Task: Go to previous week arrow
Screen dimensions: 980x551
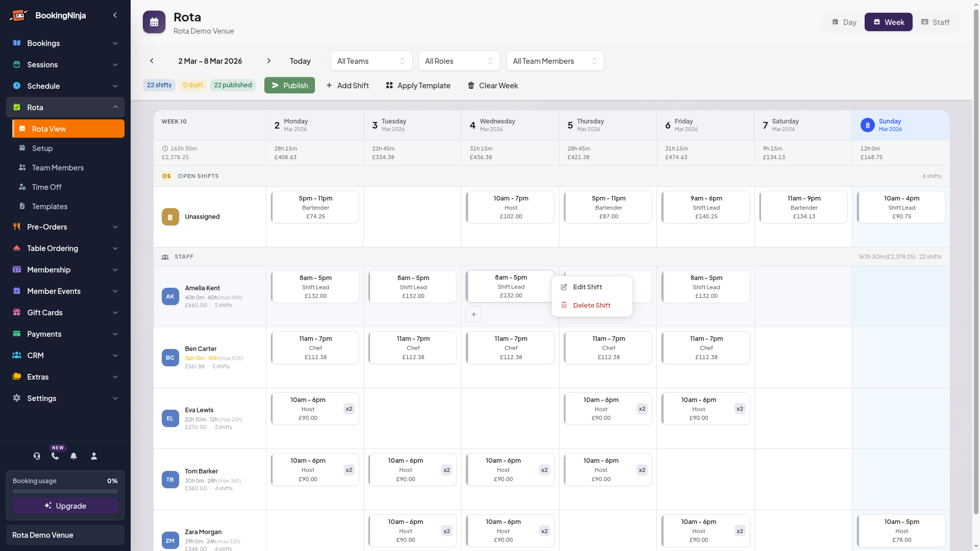Action: click(x=152, y=61)
